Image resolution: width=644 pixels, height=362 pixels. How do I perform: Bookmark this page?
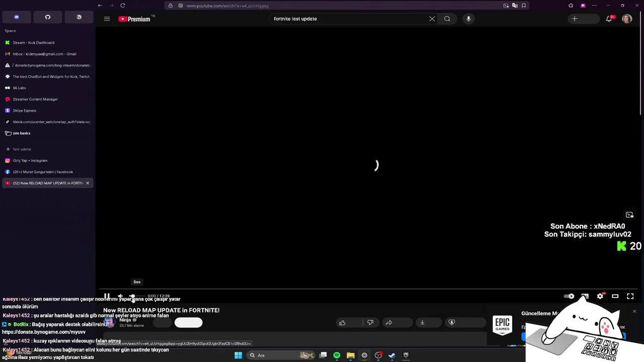pyautogui.click(x=524, y=6)
